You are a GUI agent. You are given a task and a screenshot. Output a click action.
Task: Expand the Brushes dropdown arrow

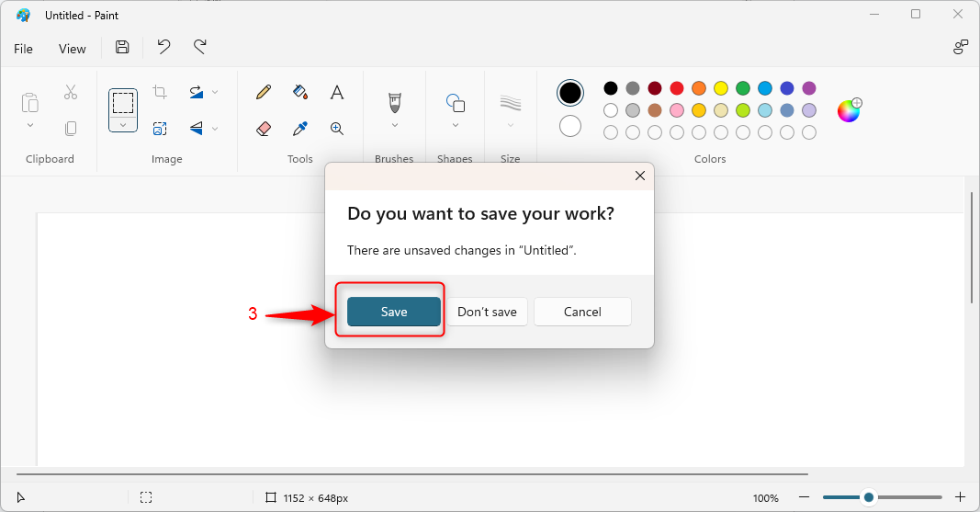tap(394, 125)
